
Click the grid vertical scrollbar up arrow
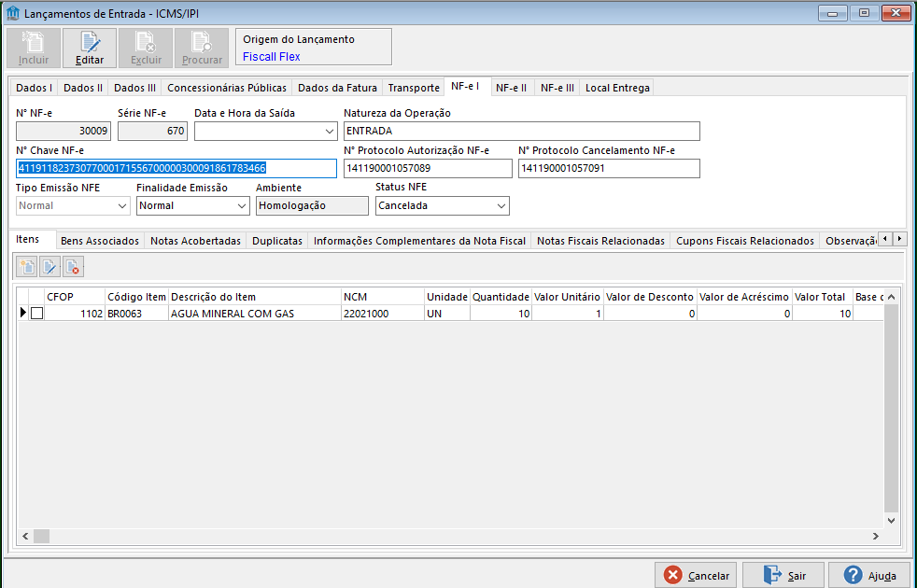(x=891, y=297)
